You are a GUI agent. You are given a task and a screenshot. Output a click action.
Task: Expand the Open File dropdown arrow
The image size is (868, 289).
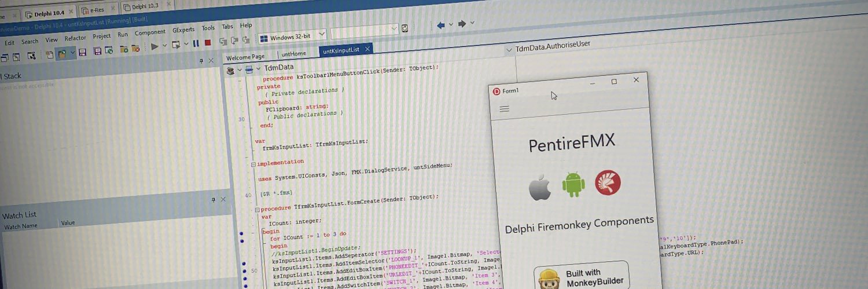click(x=72, y=52)
